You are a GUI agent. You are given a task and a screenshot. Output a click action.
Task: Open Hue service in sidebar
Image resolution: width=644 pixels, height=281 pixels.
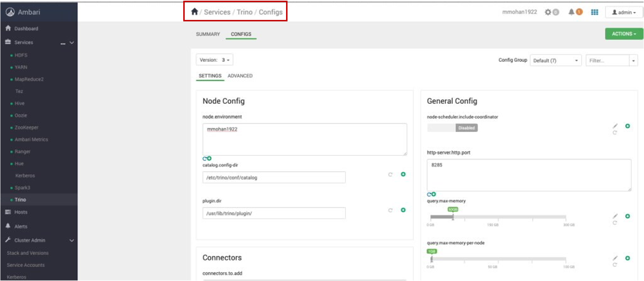(x=19, y=163)
